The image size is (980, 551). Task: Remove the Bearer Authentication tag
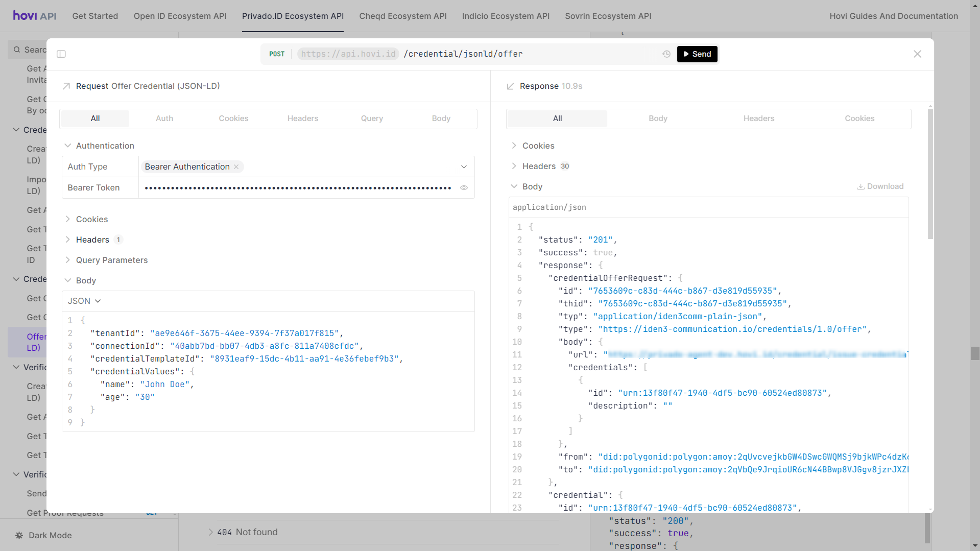point(236,167)
